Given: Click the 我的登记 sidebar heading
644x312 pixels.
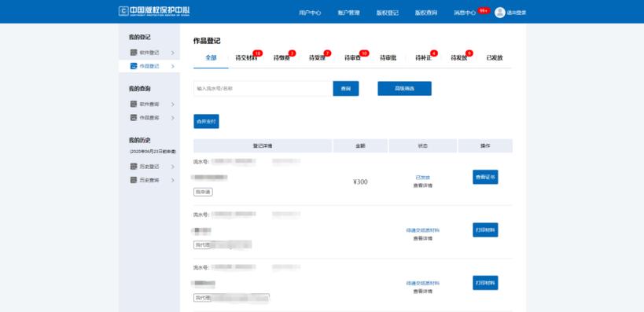Looking at the screenshot, I should click(x=140, y=37).
